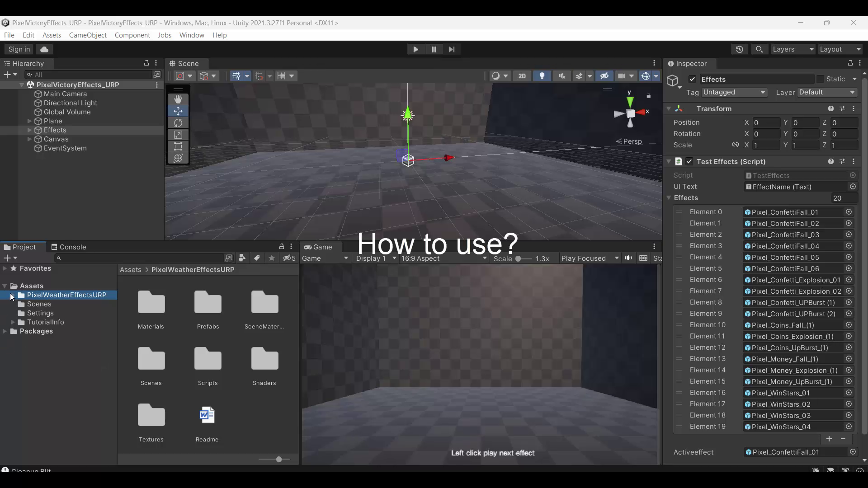Drag the Scale slider in Game view
868x488 pixels.
click(518, 258)
